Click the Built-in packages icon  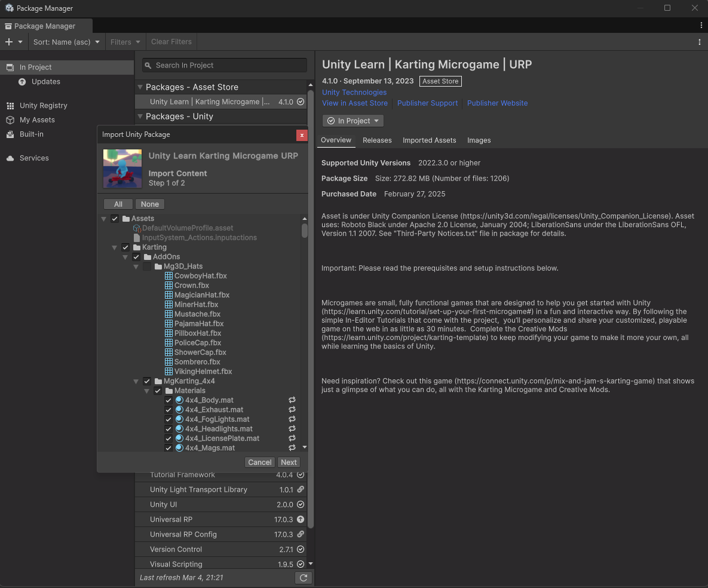[10, 134]
